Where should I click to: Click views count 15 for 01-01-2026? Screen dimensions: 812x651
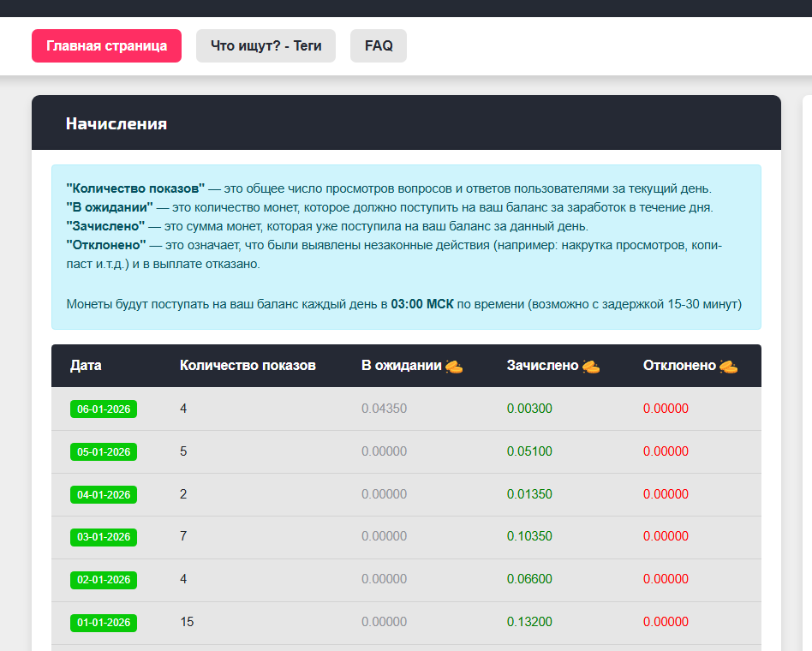[187, 622]
